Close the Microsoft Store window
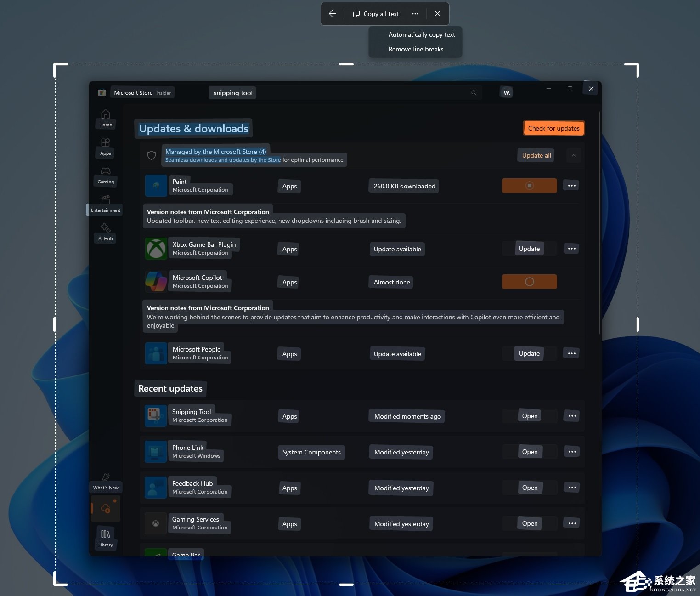The width and height of the screenshot is (700, 596). pos(591,89)
